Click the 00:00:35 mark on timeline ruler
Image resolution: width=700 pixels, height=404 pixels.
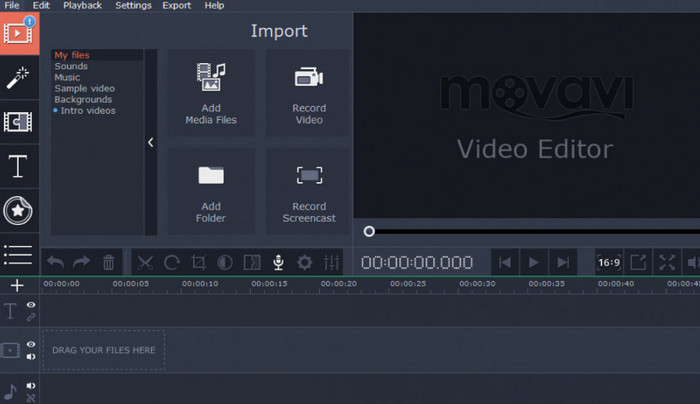click(x=546, y=284)
